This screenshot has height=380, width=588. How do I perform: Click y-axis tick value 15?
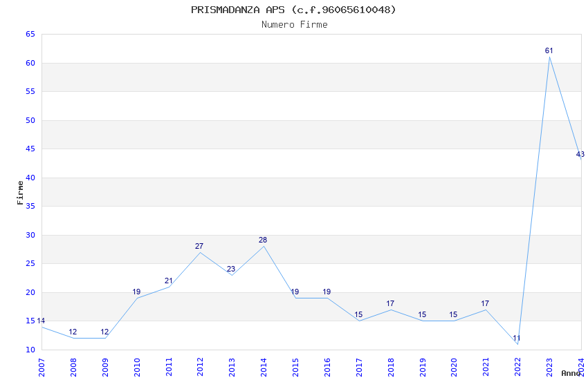[30, 321]
